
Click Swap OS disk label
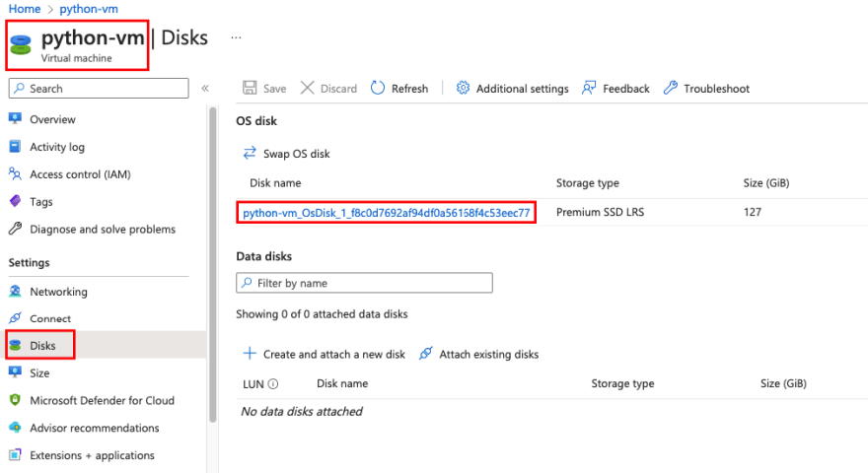point(296,154)
